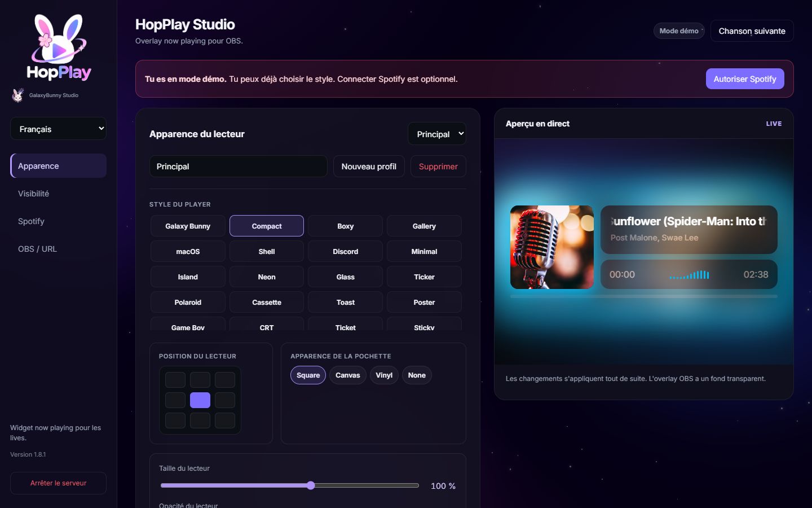Viewport: 812px width, 508px height.
Task: Open the OBS / URL section
Action: (x=59, y=249)
